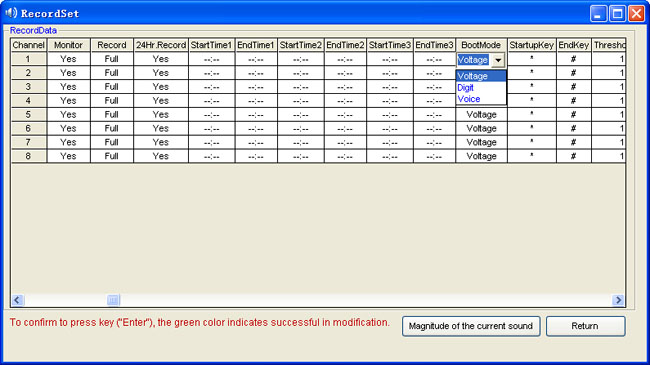Select BootMode cell of channel 6
The width and height of the screenshot is (650, 365).
point(481,128)
